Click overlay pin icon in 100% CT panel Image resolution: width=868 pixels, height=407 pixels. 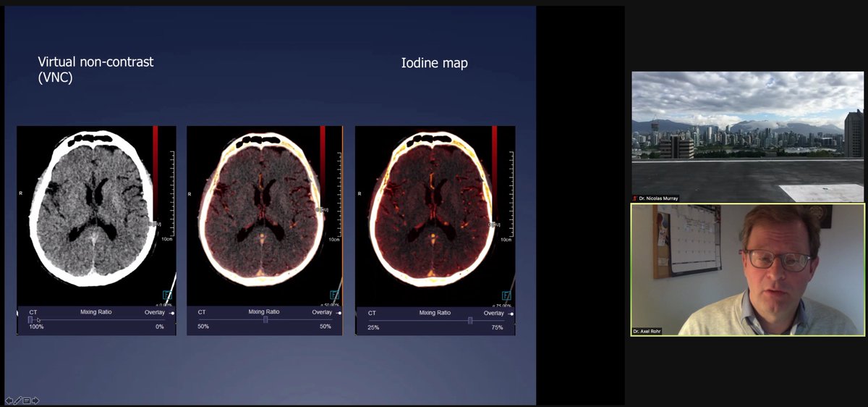pyautogui.click(x=172, y=313)
